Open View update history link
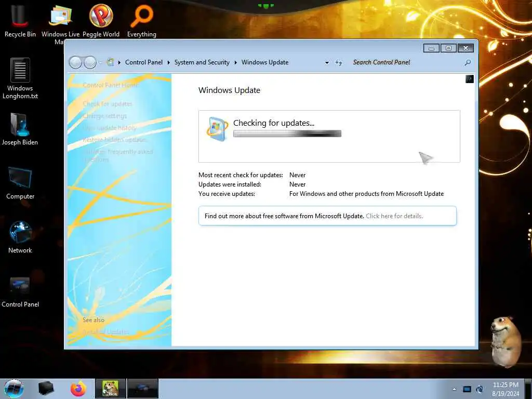The width and height of the screenshot is (532, 399). (110, 128)
